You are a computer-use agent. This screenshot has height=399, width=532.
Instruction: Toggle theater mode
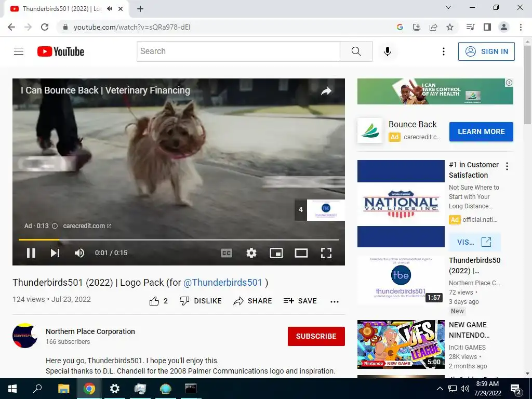301,253
